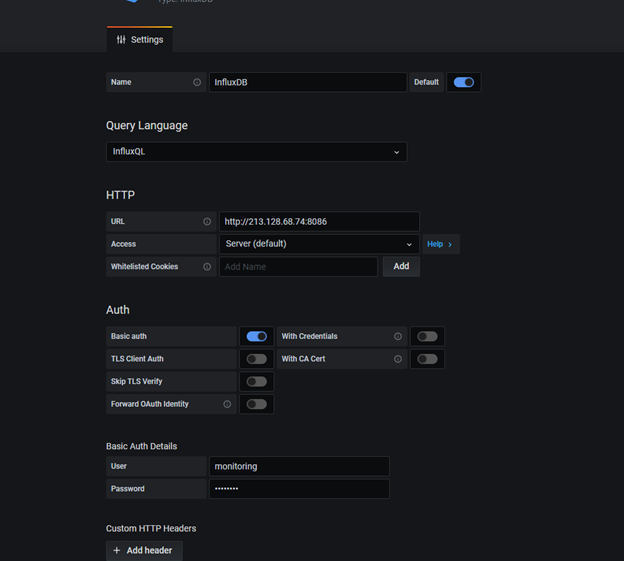Click the With CA Cert label

[303, 359]
